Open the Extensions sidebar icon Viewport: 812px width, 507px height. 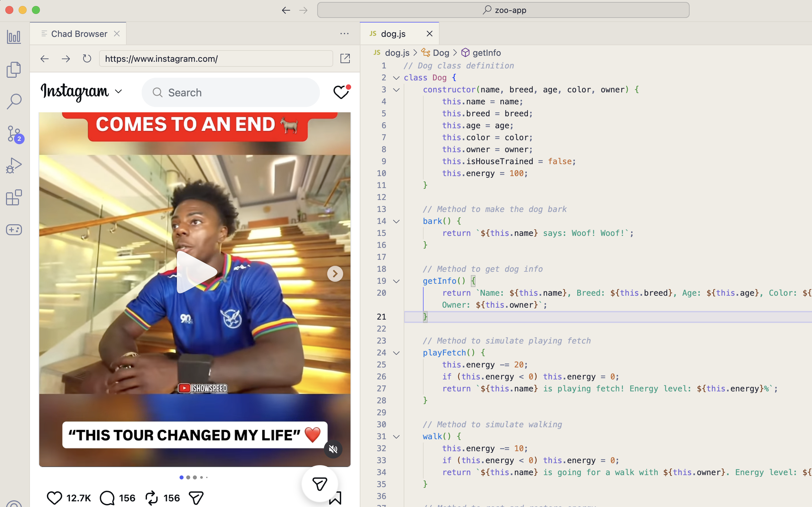coord(14,197)
